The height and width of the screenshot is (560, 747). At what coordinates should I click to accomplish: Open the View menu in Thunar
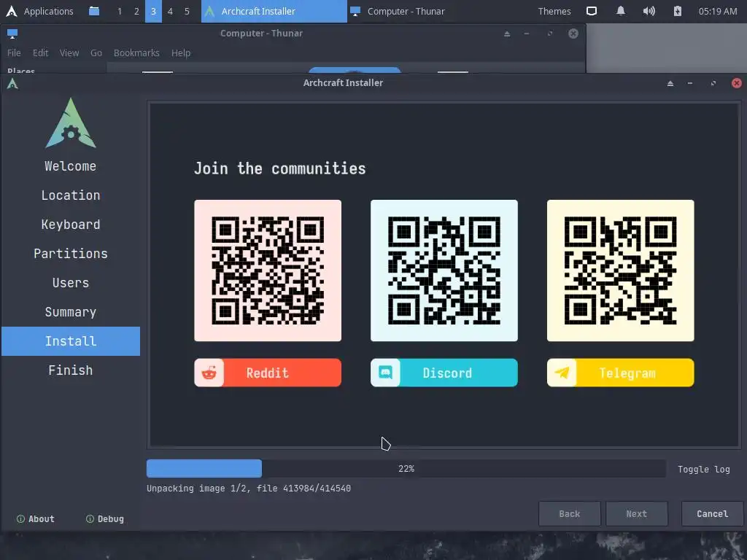(x=69, y=52)
